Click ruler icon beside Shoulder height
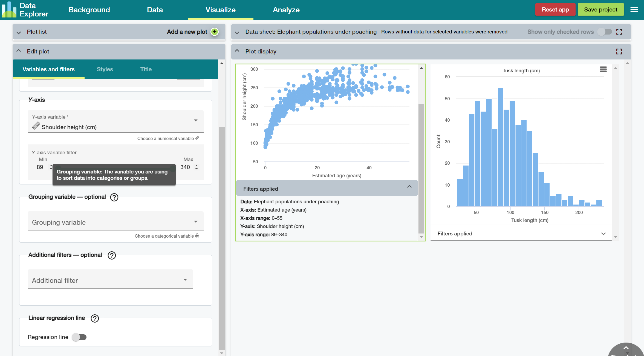The width and height of the screenshot is (644, 356). coord(36,126)
